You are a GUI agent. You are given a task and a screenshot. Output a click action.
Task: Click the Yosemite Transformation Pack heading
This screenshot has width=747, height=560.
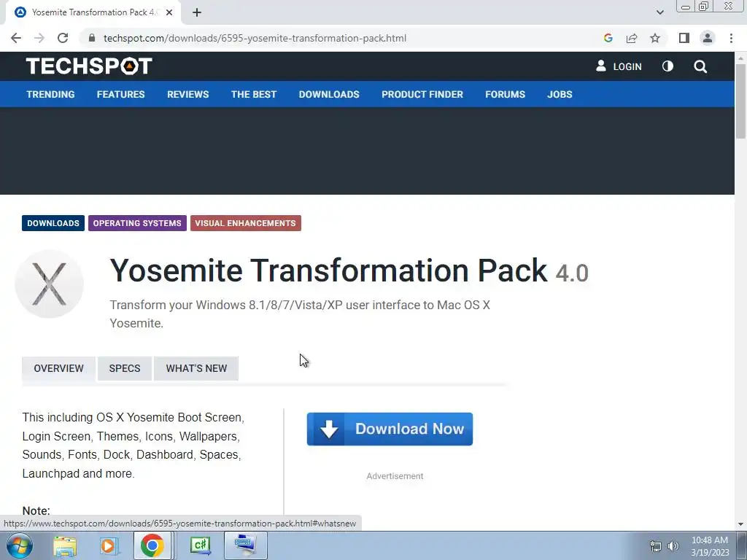(329, 271)
